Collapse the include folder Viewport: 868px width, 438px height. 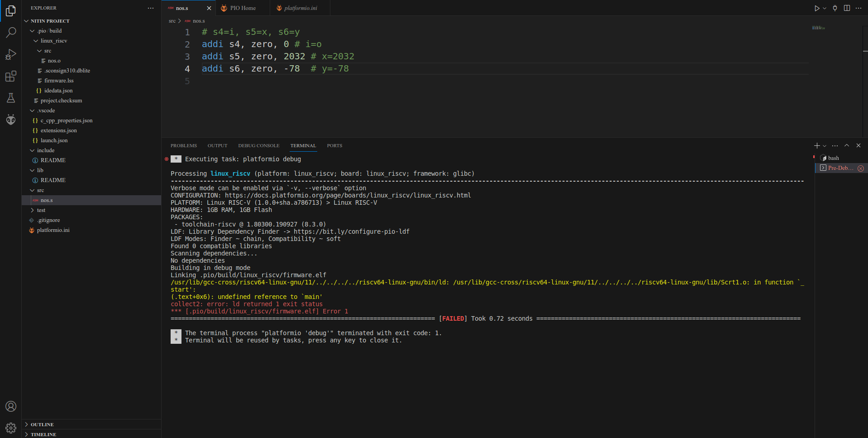pyautogui.click(x=91, y=150)
